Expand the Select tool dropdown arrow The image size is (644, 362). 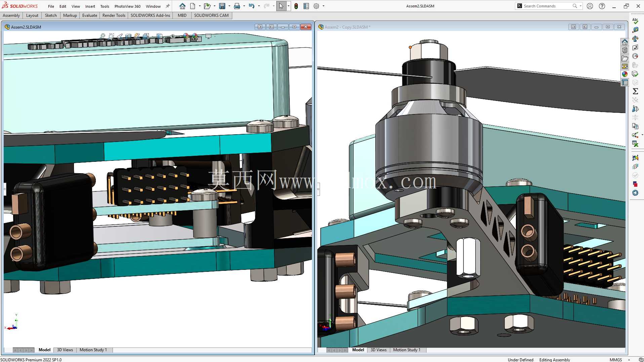[288, 6]
